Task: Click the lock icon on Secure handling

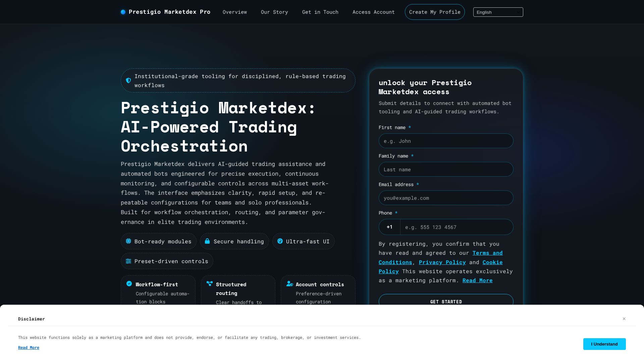Action: click(207, 241)
